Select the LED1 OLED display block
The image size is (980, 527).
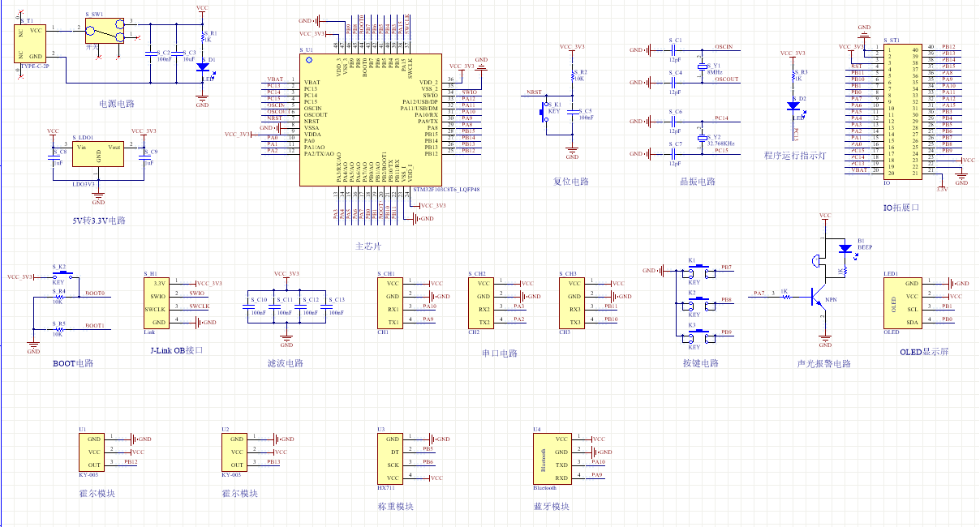[x=903, y=303]
